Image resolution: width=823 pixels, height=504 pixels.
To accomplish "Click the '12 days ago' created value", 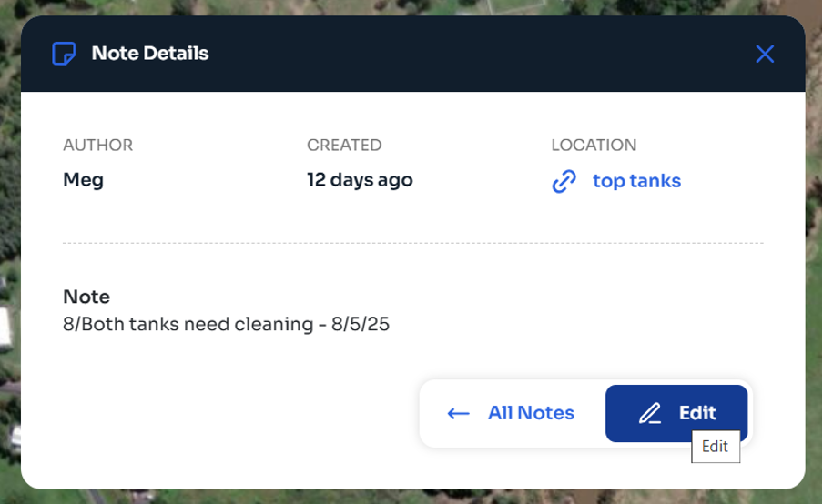I will 360,180.
